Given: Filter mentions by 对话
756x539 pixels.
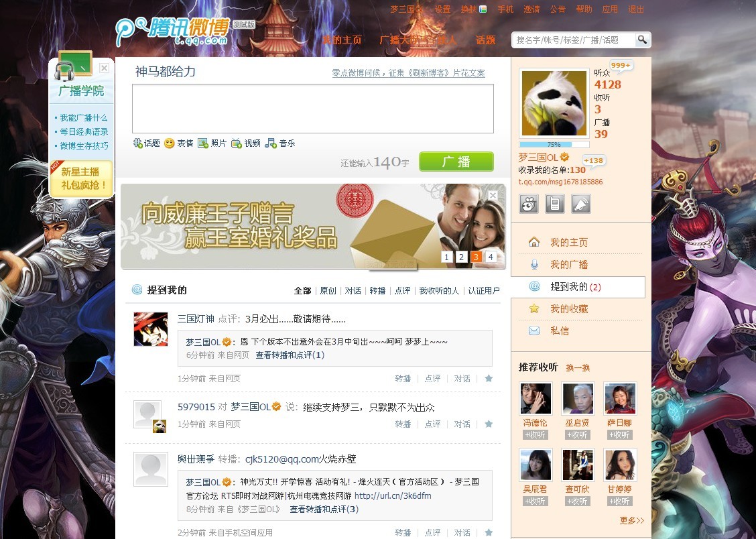Looking at the screenshot, I should click(x=353, y=291).
